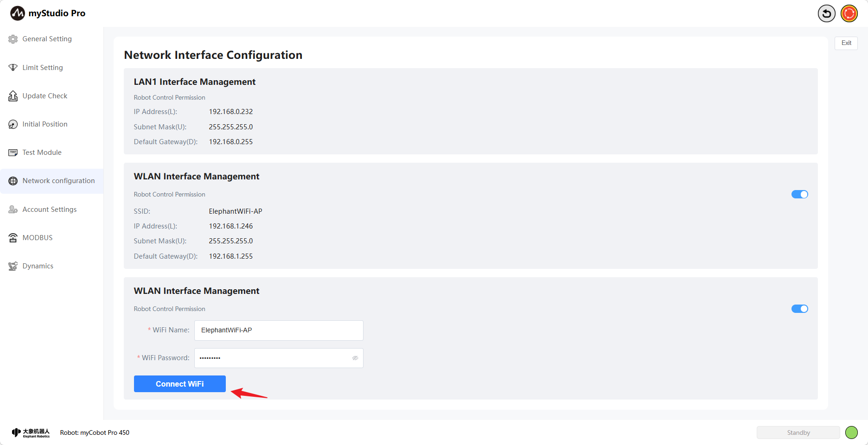Click the Initial Position icon
This screenshot has height=445, width=868.
[13, 124]
